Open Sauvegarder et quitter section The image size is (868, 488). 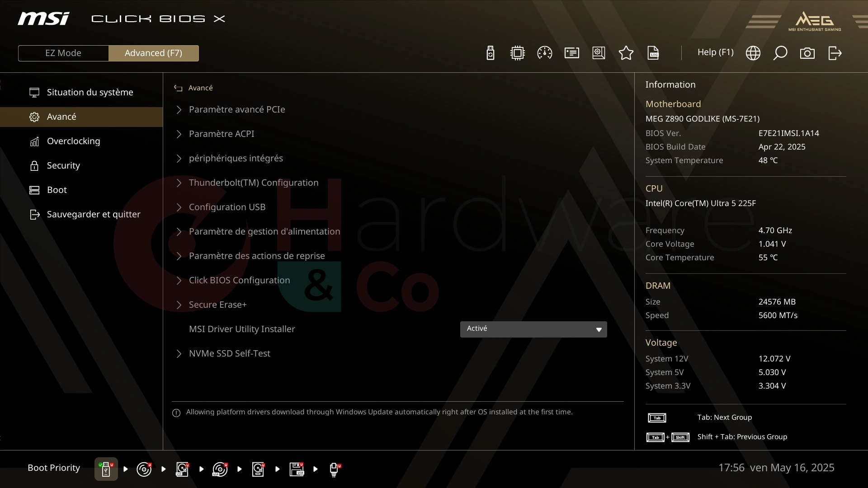[81, 214]
